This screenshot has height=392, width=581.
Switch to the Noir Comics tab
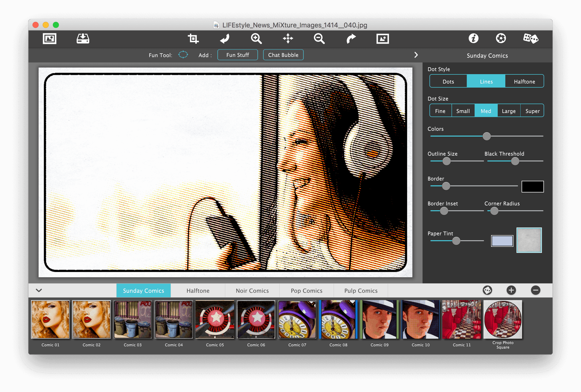point(252,291)
